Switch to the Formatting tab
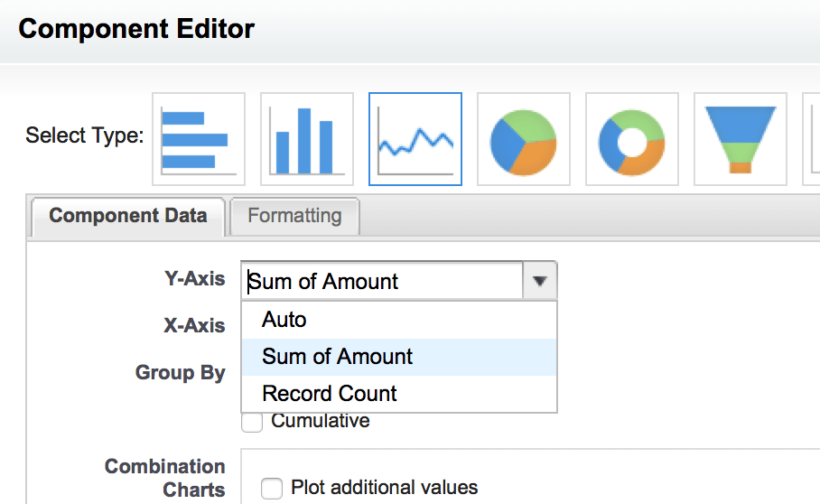820x504 pixels. point(294,217)
